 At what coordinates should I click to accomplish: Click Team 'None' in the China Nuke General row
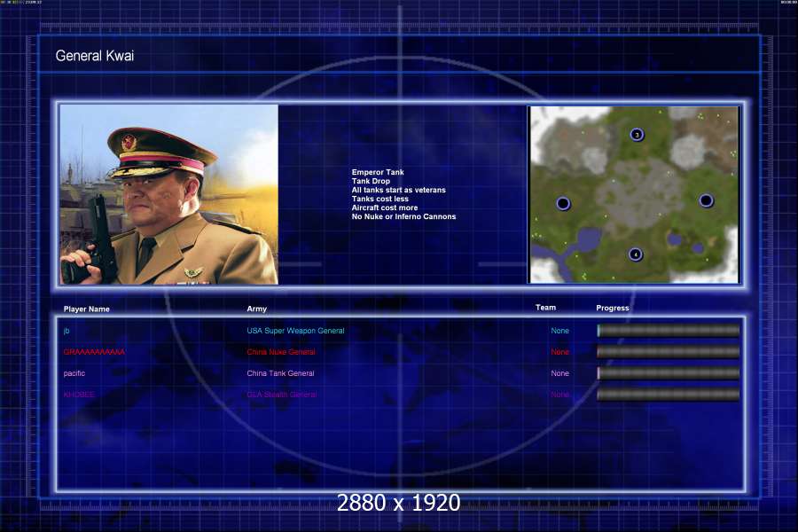(x=559, y=352)
